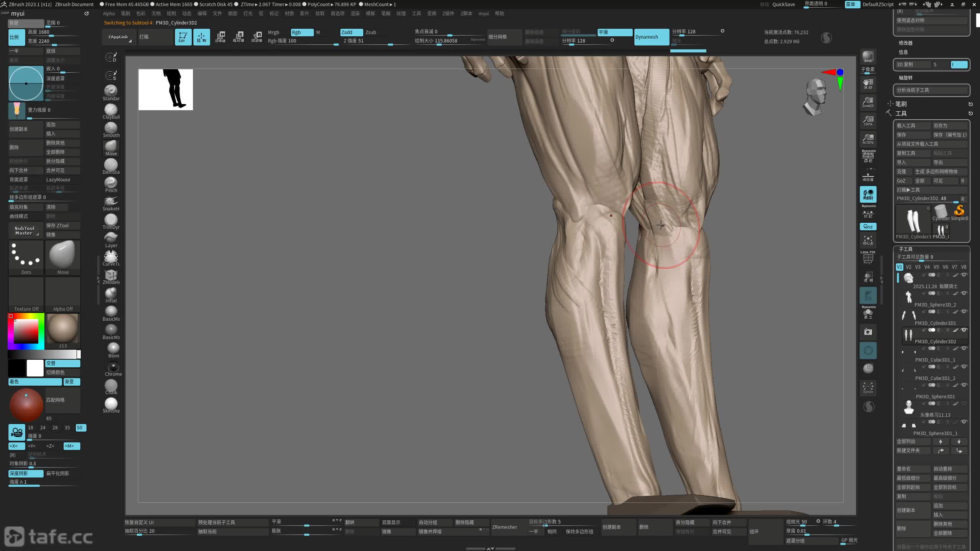Toggle PolyF line fill display

click(868, 259)
